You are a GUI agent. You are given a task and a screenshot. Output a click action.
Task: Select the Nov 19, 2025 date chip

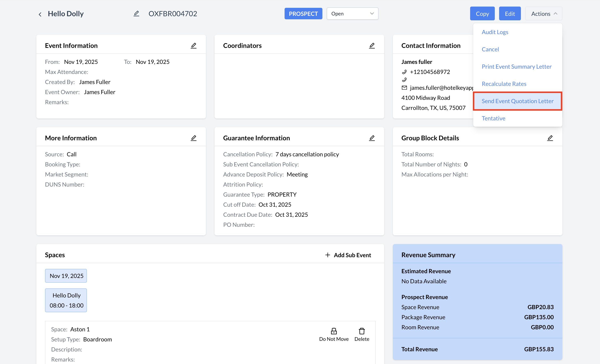tap(66, 276)
